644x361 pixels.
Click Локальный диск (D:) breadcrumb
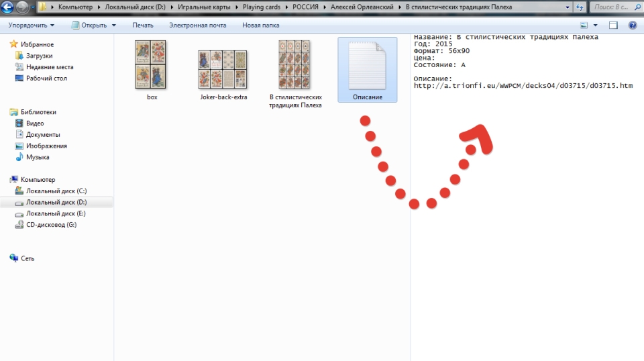135,7
